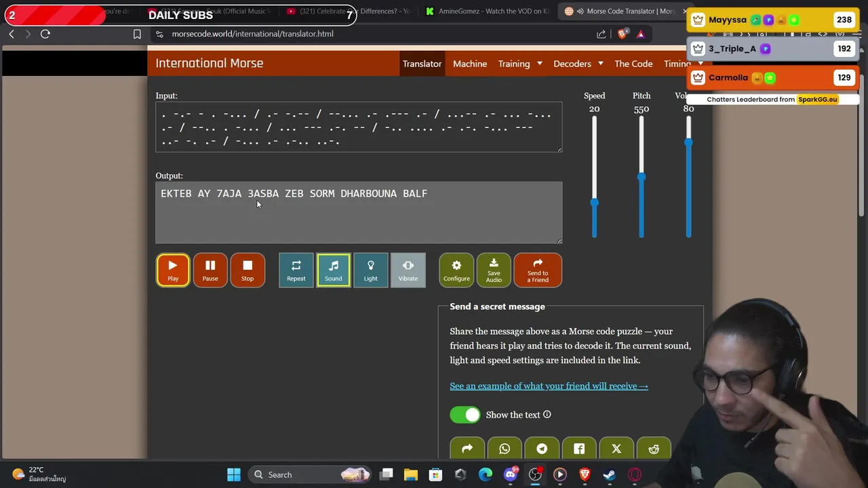Toggle Sound output
This screenshot has height=488, width=868.
333,270
